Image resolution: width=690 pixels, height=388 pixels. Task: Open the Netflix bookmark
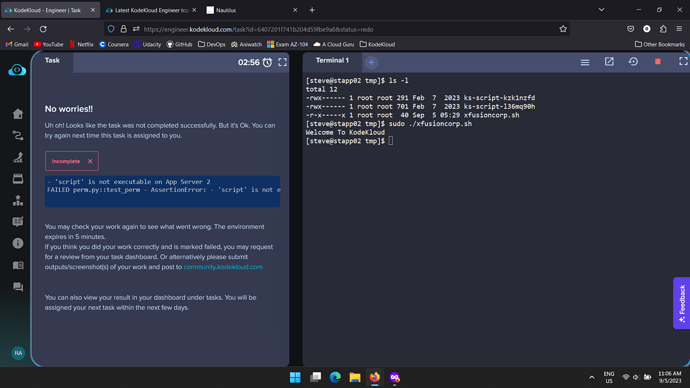[x=81, y=44]
